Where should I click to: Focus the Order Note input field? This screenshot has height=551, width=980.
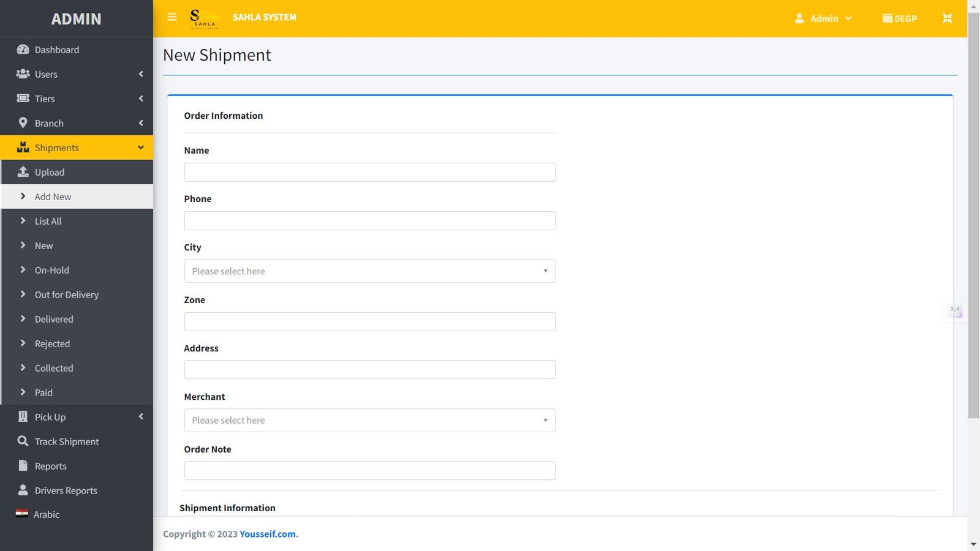370,470
